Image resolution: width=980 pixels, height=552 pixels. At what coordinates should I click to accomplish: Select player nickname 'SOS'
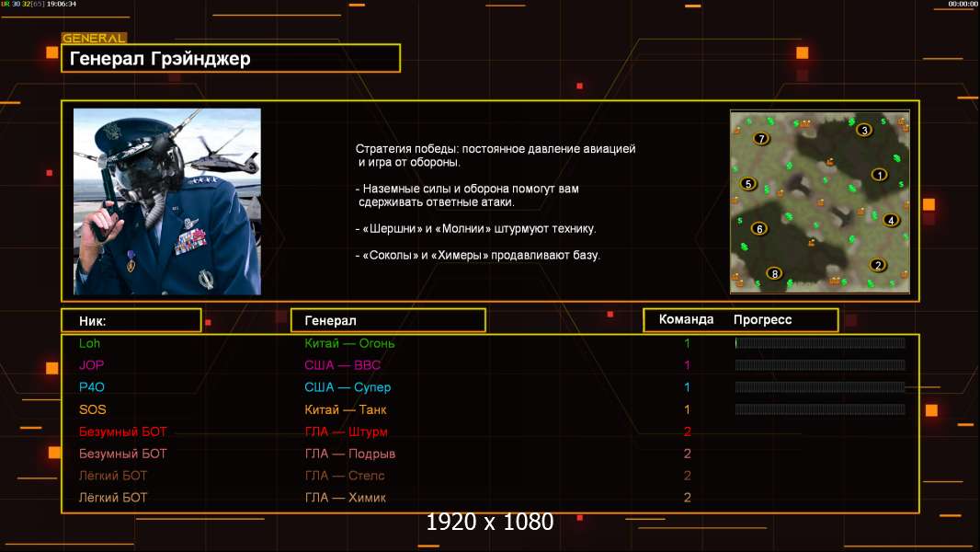93,409
